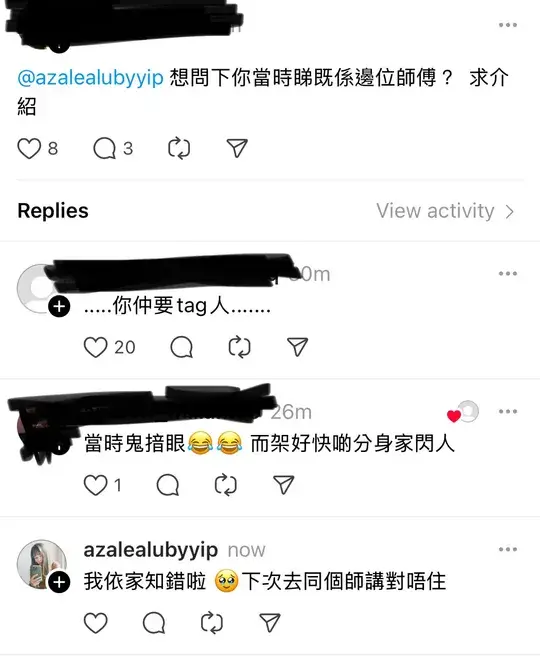Comment on the 26m-old reply
Screen dimensions: 540x666
pos(168,485)
